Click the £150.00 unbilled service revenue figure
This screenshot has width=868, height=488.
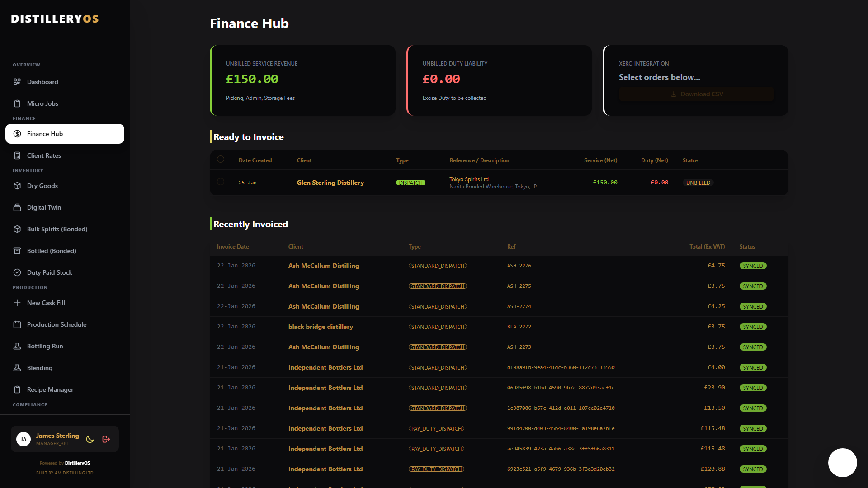(x=252, y=79)
